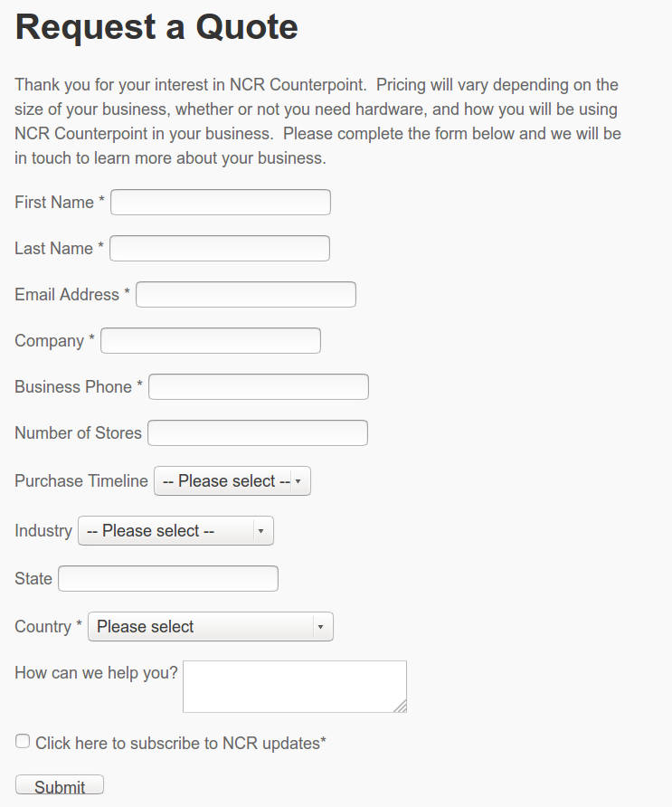
Task: Click the State input box
Action: coord(167,578)
